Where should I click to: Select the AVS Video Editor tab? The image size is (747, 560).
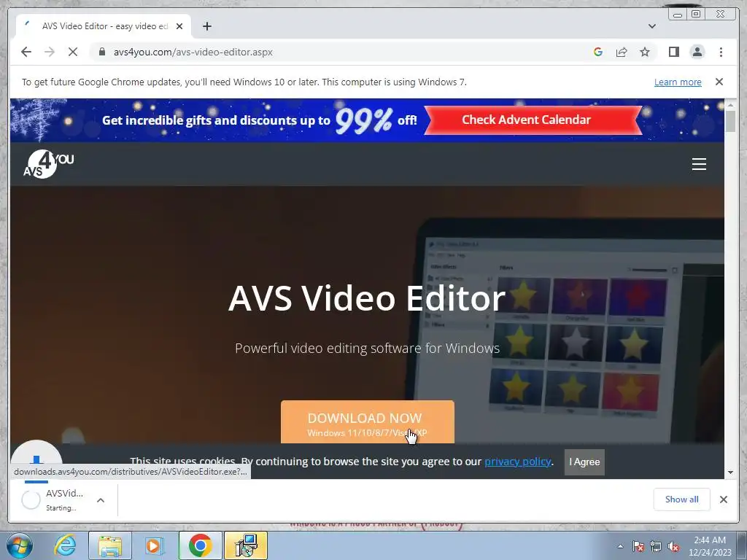point(104,26)
